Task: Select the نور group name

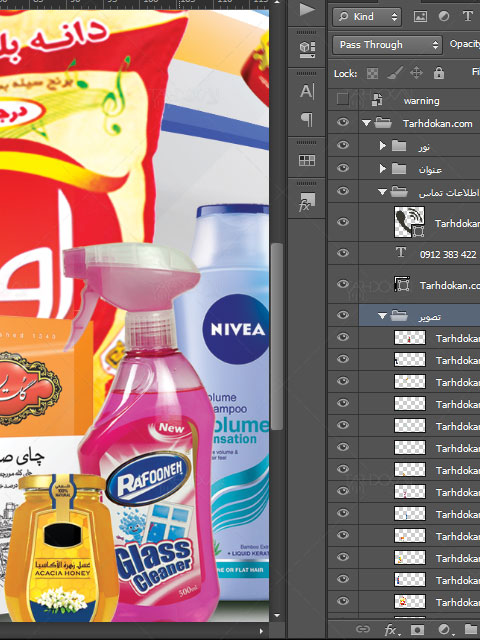Action: coord(424,147)
